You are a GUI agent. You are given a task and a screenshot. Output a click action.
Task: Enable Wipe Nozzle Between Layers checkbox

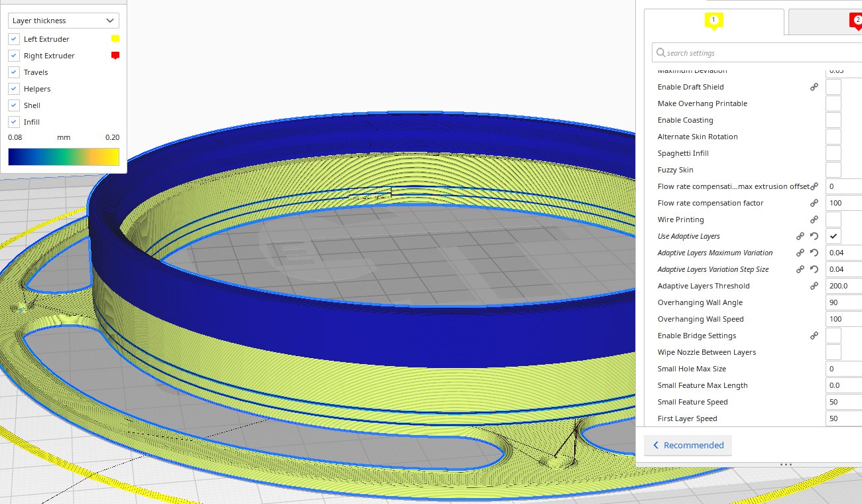833,352
